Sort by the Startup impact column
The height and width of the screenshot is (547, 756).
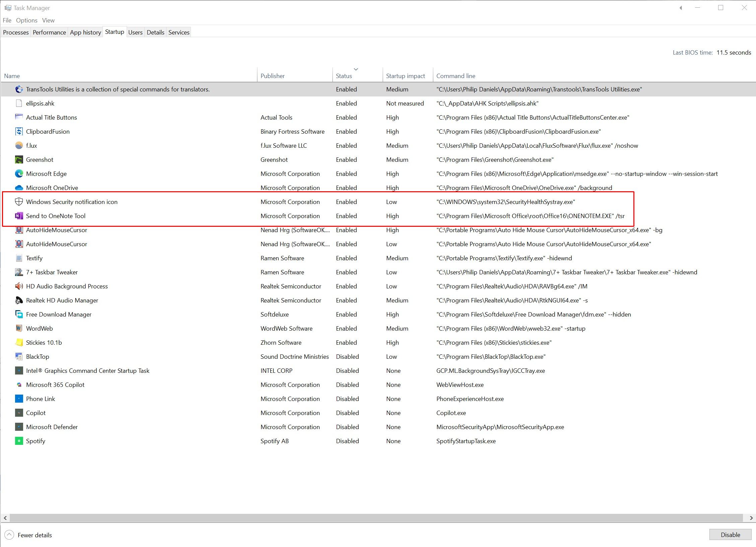[405, 76]
